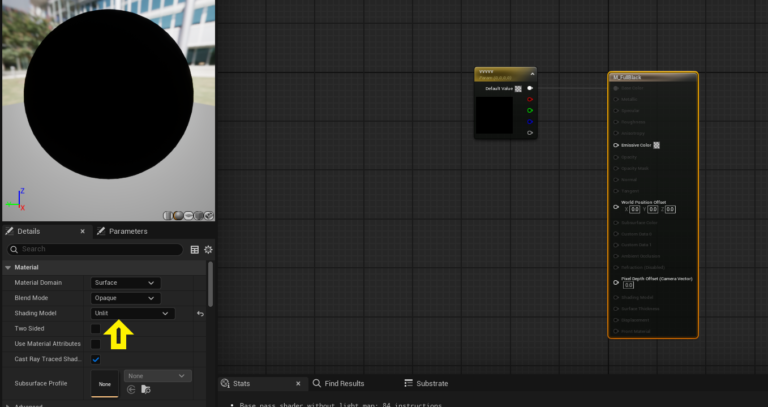Uncheck Cast Ray Traced Shadows
Screen dimensions: 768x407
point(96,359)
